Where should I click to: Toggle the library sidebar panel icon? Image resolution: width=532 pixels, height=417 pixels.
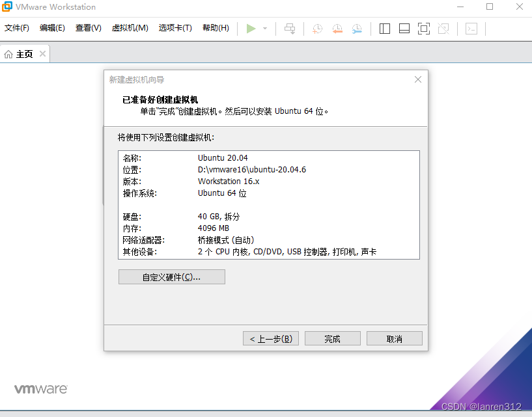click(384, 29)
